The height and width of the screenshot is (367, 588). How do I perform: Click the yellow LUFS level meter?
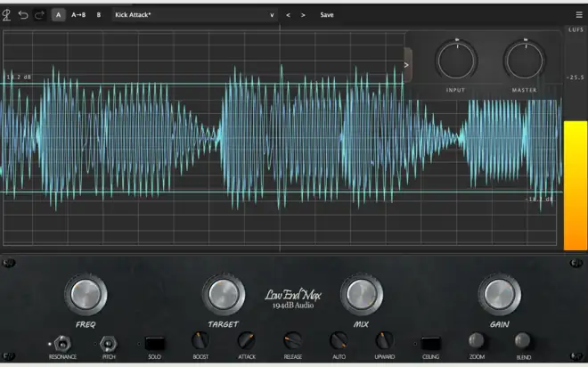(x=576, y=185)
